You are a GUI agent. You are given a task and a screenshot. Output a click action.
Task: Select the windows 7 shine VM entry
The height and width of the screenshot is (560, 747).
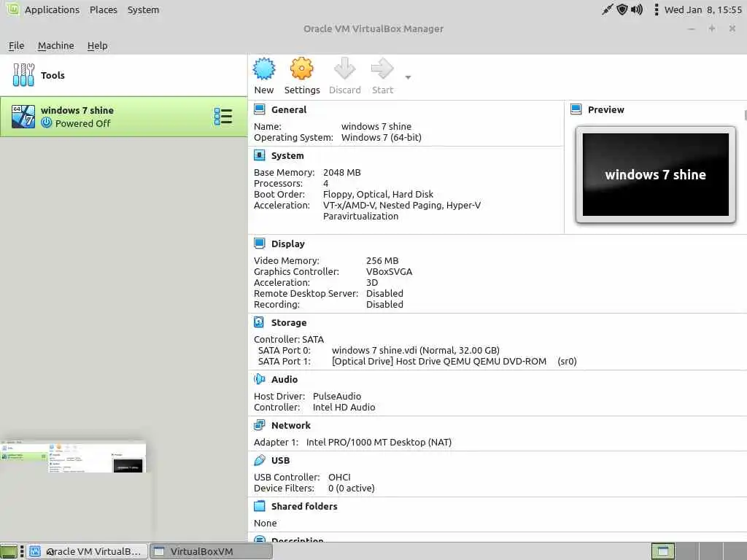point(124,117)
